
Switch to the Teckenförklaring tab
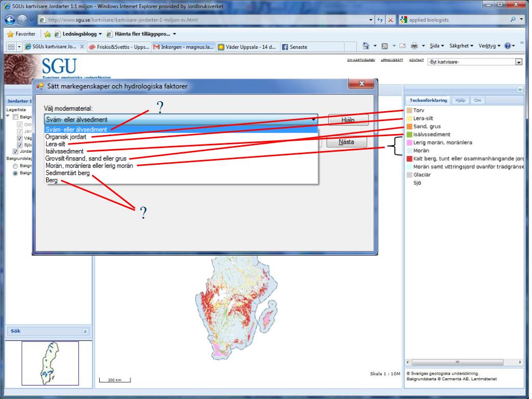tap(428, 100)
